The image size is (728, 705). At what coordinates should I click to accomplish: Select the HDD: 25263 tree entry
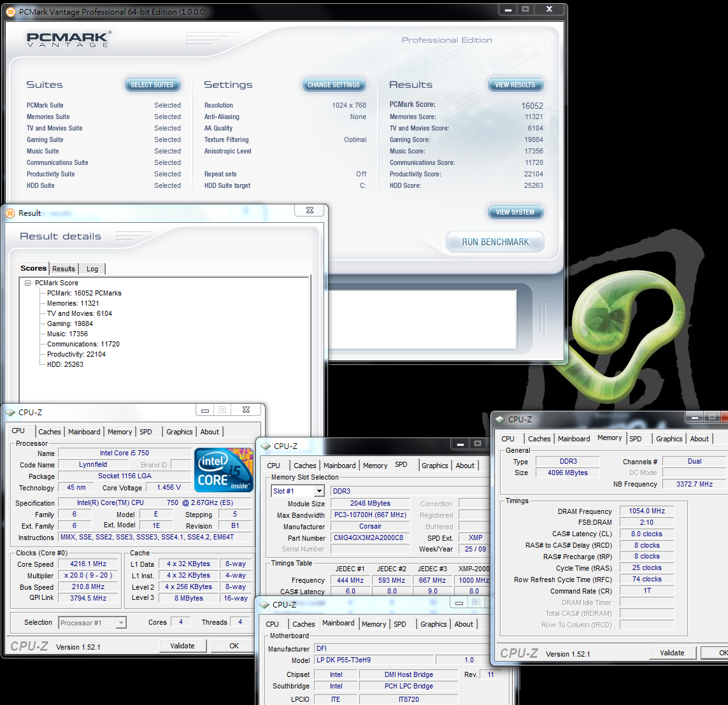pos(65,364)
